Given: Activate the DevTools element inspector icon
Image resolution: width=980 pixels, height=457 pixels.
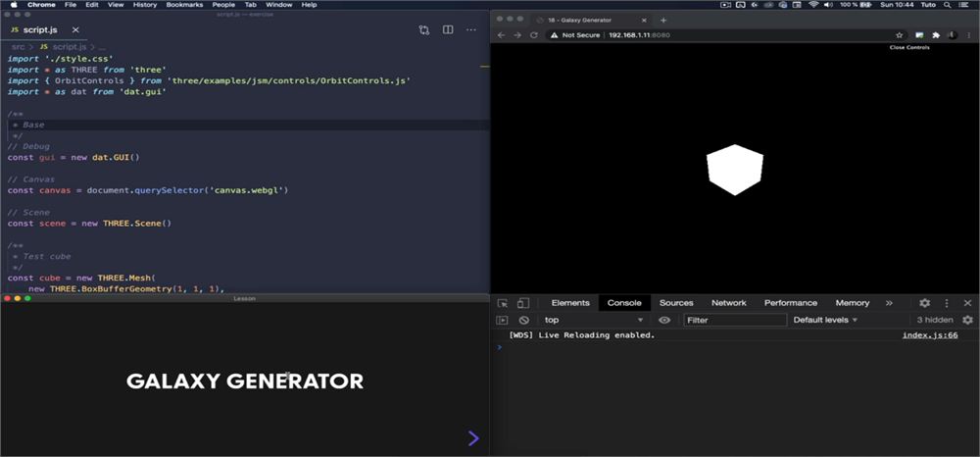Looking at the screenshot, I should click(503, 303).
